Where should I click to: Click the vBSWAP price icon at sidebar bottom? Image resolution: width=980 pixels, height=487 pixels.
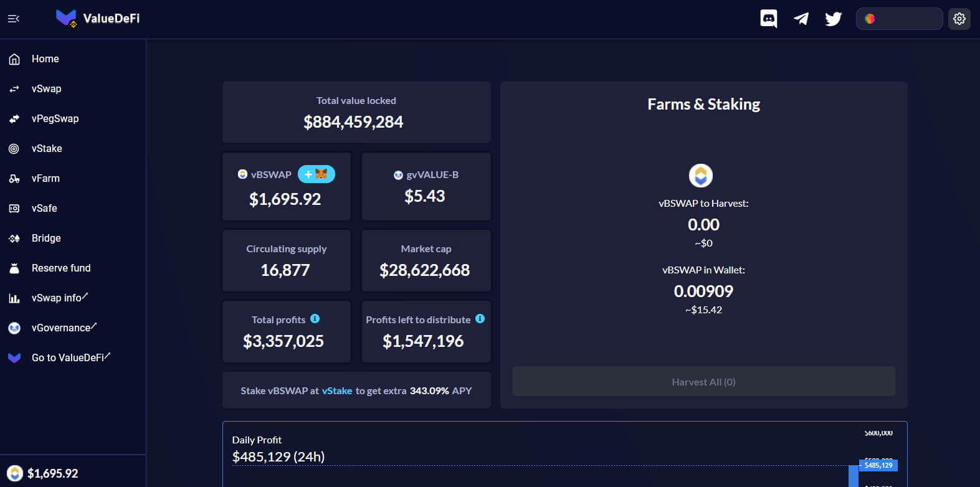tap(14, 473)
